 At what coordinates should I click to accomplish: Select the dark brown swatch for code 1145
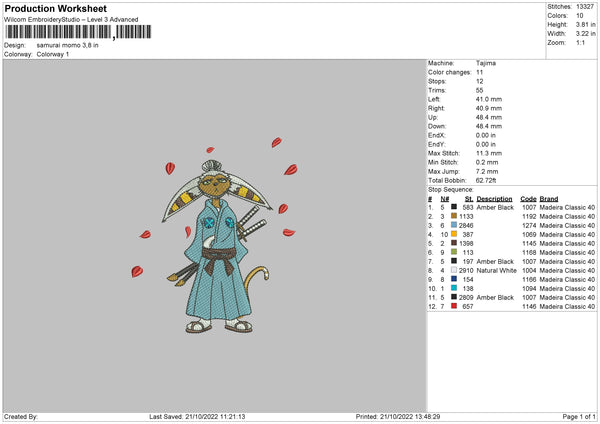tap(454, 243)
